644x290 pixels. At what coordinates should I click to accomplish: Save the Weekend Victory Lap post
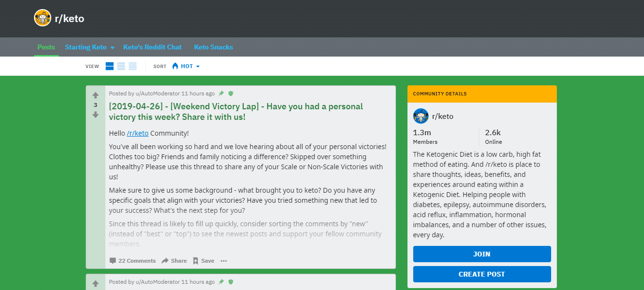tap(203, 261)
